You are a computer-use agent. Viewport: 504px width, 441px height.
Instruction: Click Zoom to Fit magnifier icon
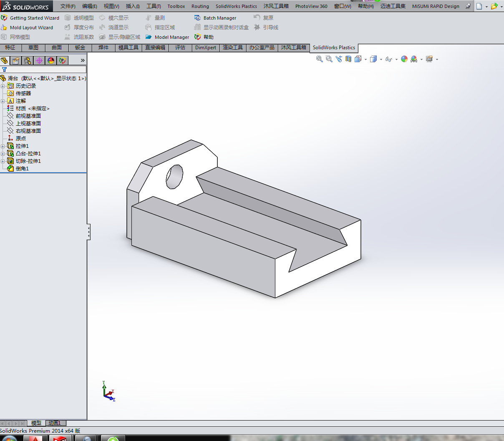[320, 59]
